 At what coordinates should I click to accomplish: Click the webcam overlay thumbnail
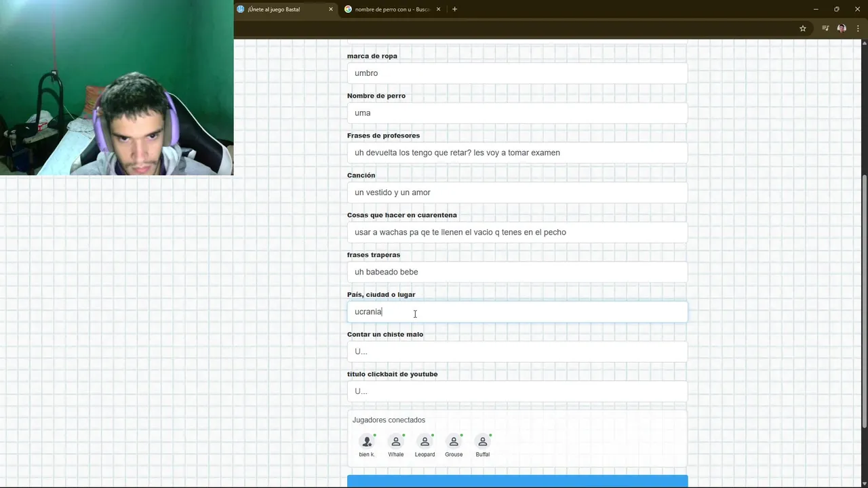[117, 87]
